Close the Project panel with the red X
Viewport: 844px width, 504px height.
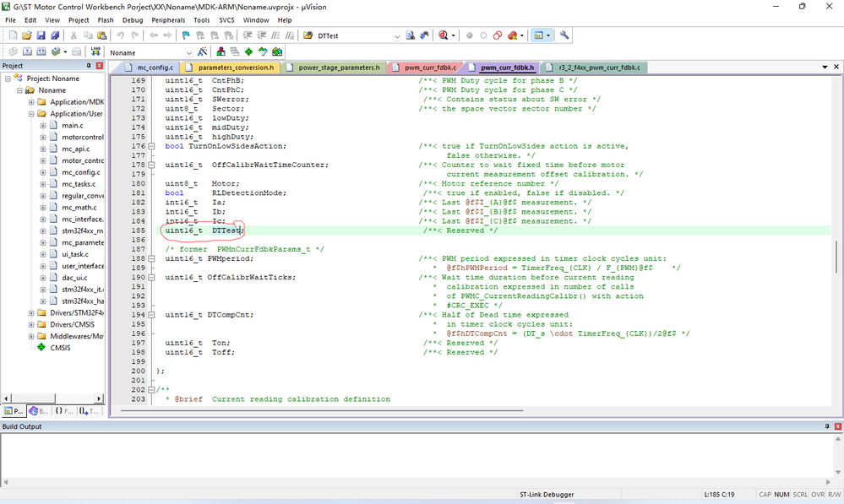pos(100,66)
